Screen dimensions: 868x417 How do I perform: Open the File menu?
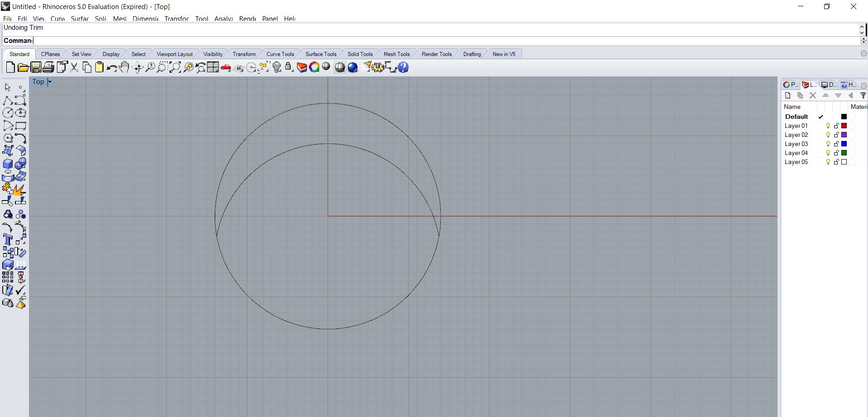pyautogui.click(x=7, y=19)
